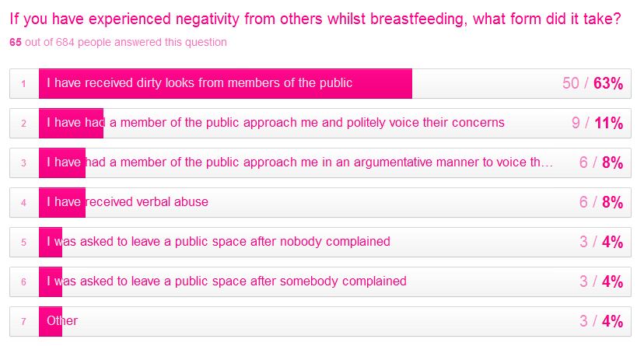Viewport: 644px width, 346px height.
Task: Click row number 4 label
Action: [x=24, y=202]
